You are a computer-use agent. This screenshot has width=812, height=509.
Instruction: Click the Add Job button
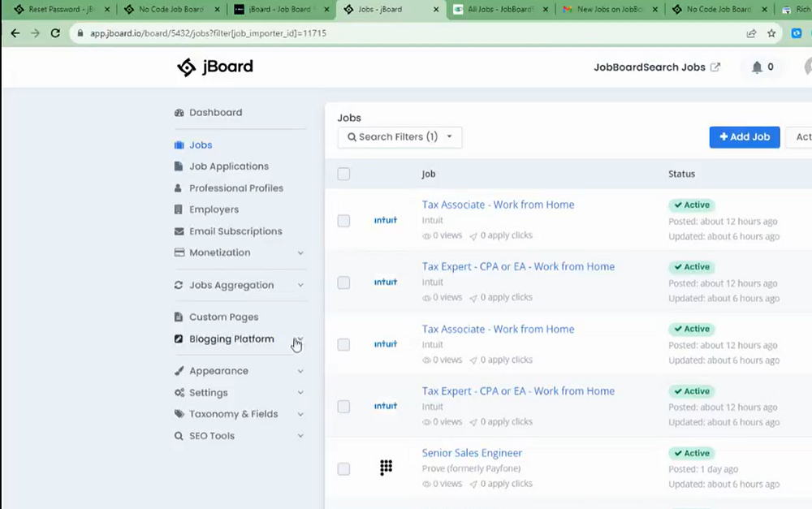pos(744,137)
